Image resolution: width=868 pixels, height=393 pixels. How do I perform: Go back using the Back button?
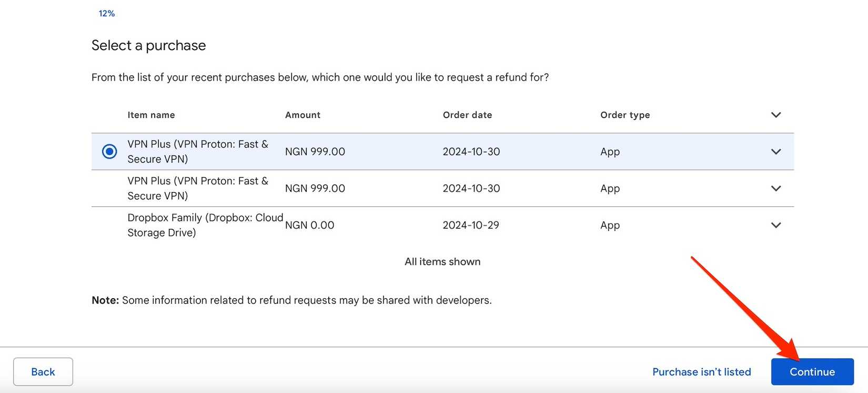point(43,372)
